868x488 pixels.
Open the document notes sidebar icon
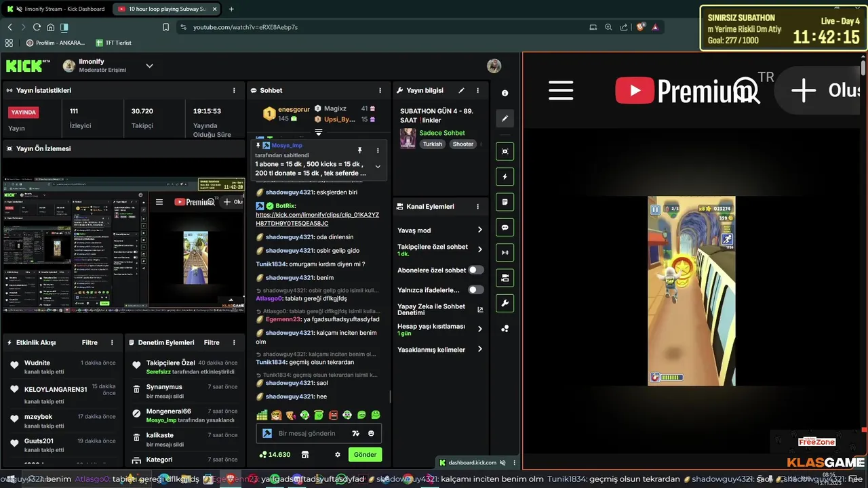(x=505, y=202)
